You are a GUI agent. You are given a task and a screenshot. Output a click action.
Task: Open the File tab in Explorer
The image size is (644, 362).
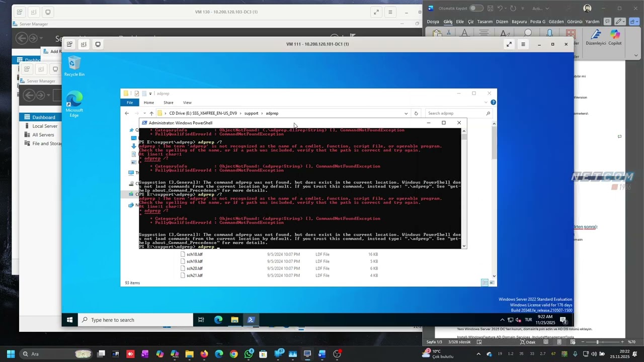(130, 103)
